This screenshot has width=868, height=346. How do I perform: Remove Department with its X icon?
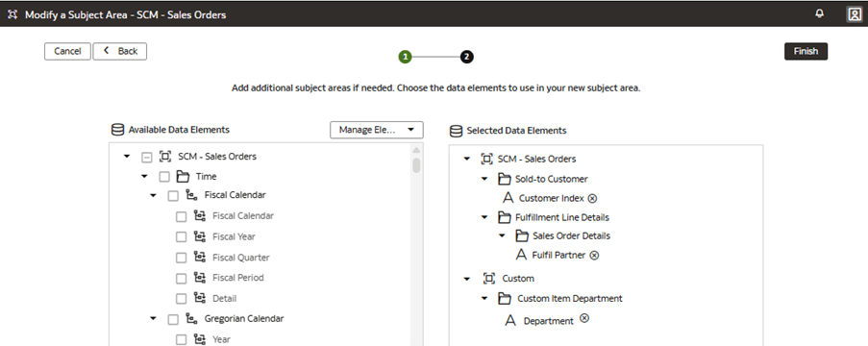pyautogui.click(x=584, y=318)
